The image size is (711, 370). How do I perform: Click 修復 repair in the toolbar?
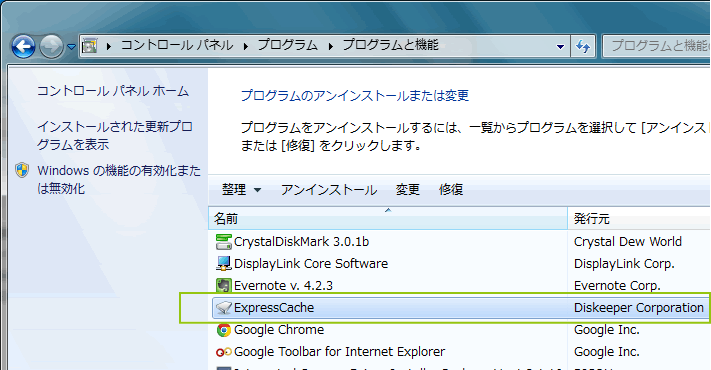click(x=451, y=190)
